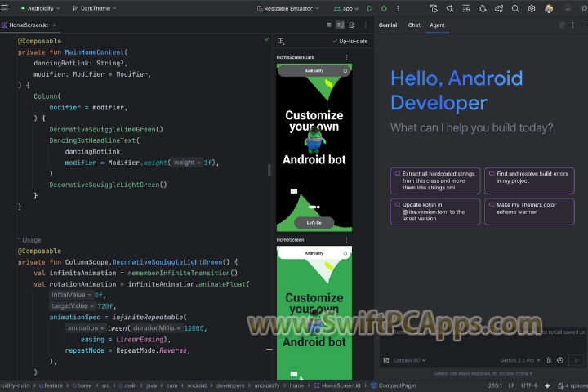Click the toolbar icon showing list lines with box
Screen dimensions: 588x392
pos(466,8)
